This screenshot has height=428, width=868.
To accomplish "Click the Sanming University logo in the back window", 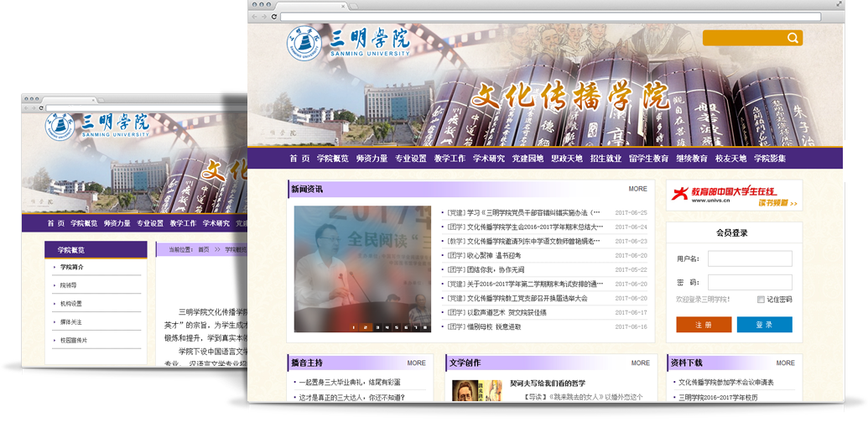I will coord(98,126).
